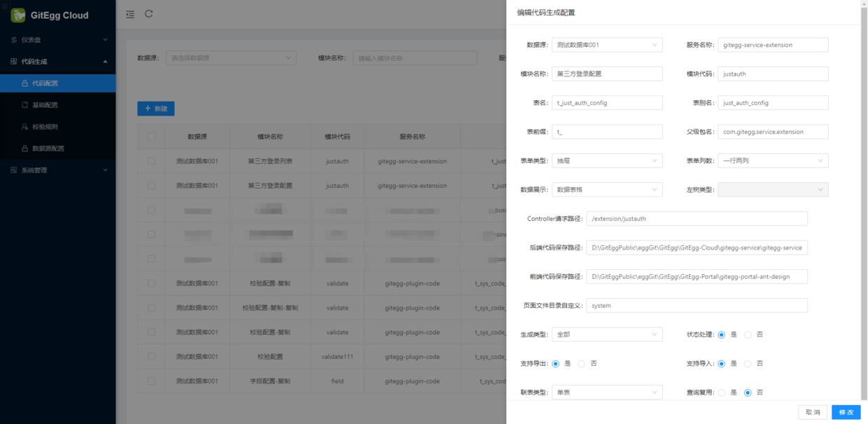This screenshot has width=868, height=424.
Task: Click the 父级包名 input field
Action: [773, 132]
